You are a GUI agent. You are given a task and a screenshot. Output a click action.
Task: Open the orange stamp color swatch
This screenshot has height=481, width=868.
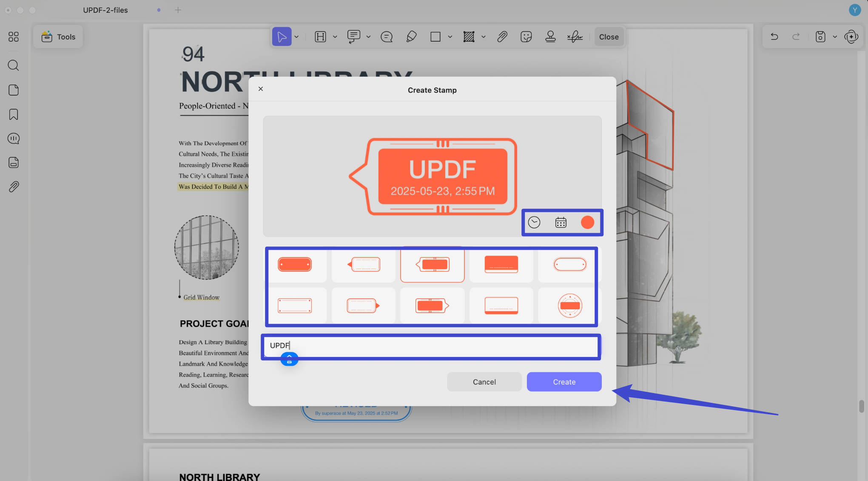pyautogui.click(x=587, y=222)
